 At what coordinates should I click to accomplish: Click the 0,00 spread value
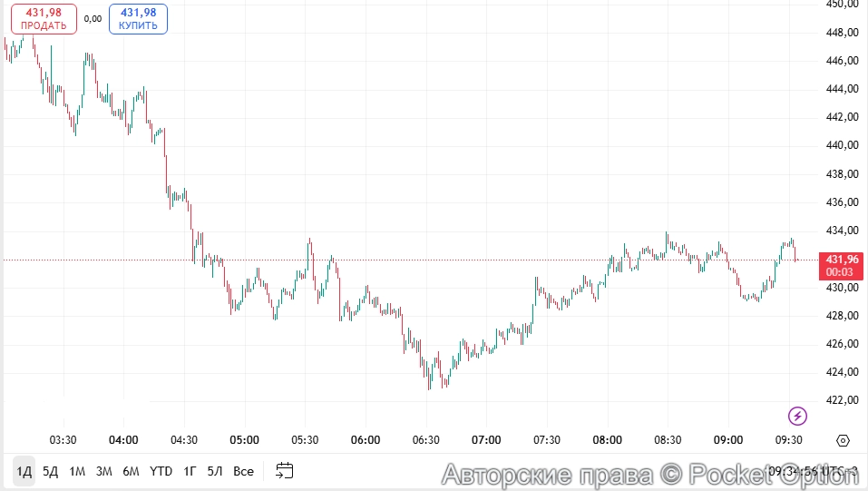pos(93,18)
